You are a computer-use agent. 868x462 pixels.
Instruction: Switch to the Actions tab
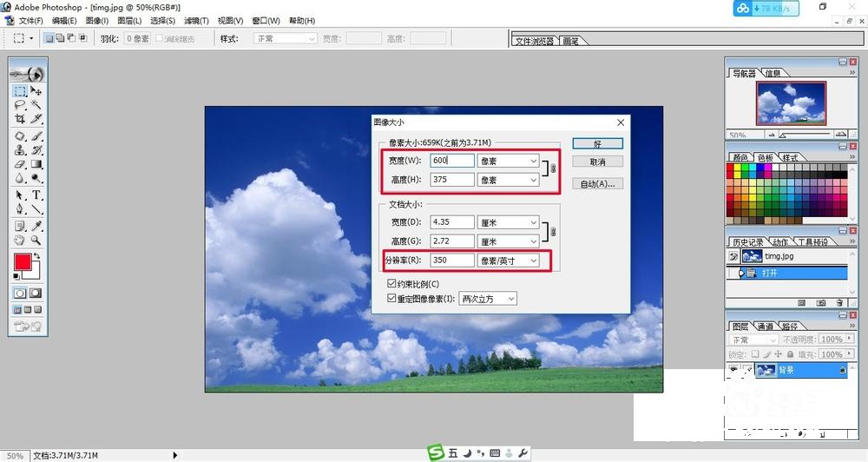(780, 242)
